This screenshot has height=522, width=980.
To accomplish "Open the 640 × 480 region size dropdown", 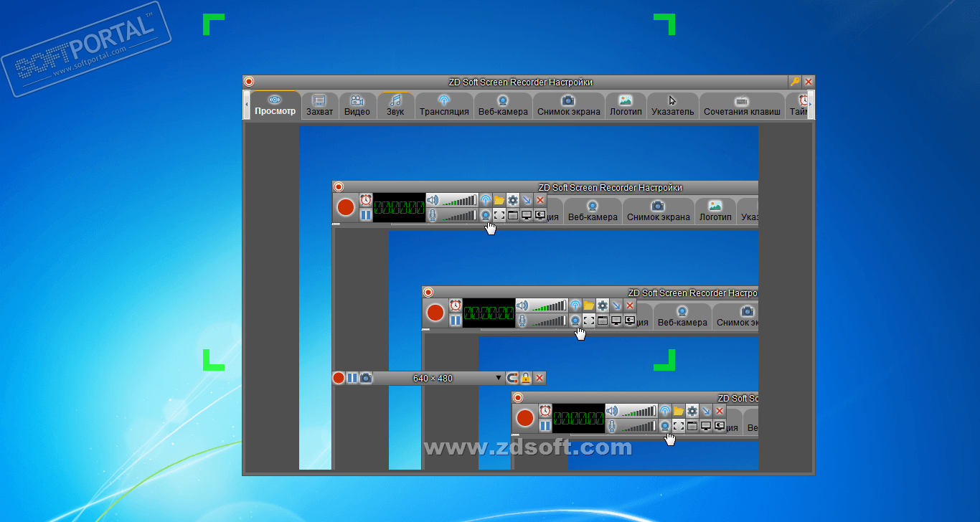I will tap(439, 378).
